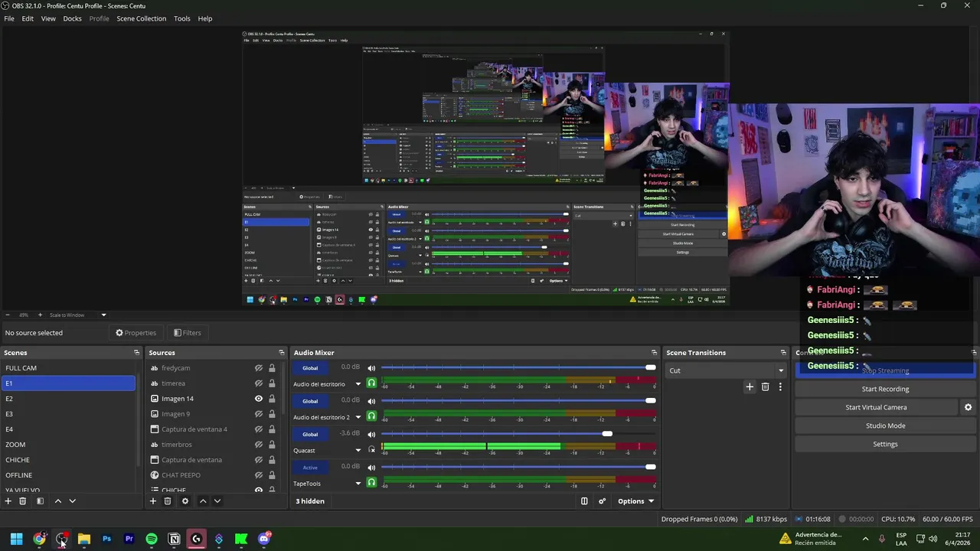Hide the Imagen 14 source
The height and width of the screenshot is (551, 980).
259,399
